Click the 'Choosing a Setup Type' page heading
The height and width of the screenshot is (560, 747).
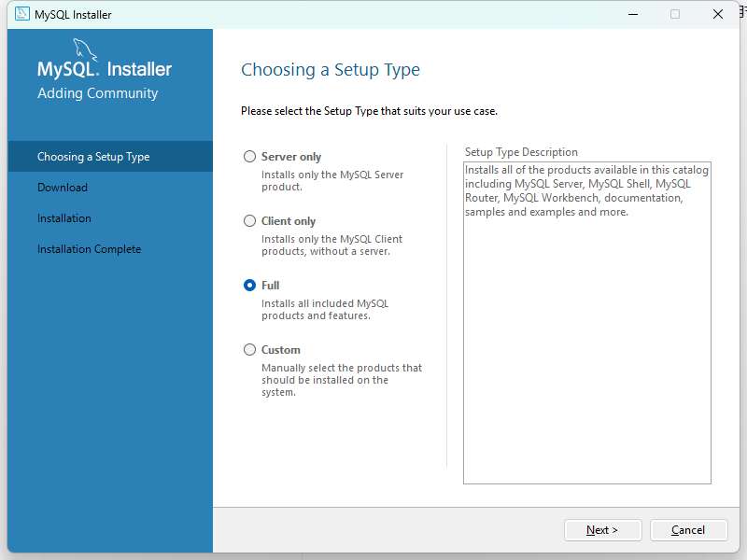[x=331, y=70]
